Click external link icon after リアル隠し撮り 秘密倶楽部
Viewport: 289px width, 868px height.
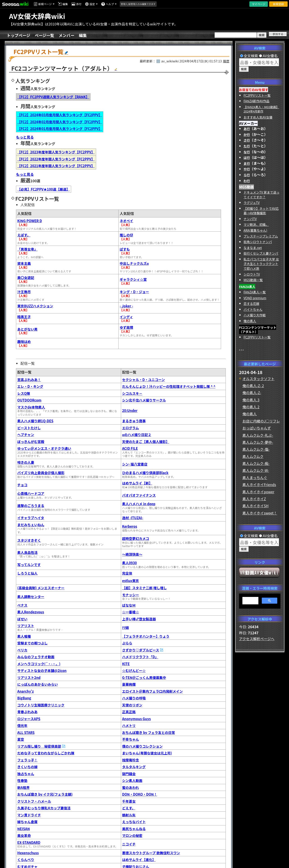64,746
